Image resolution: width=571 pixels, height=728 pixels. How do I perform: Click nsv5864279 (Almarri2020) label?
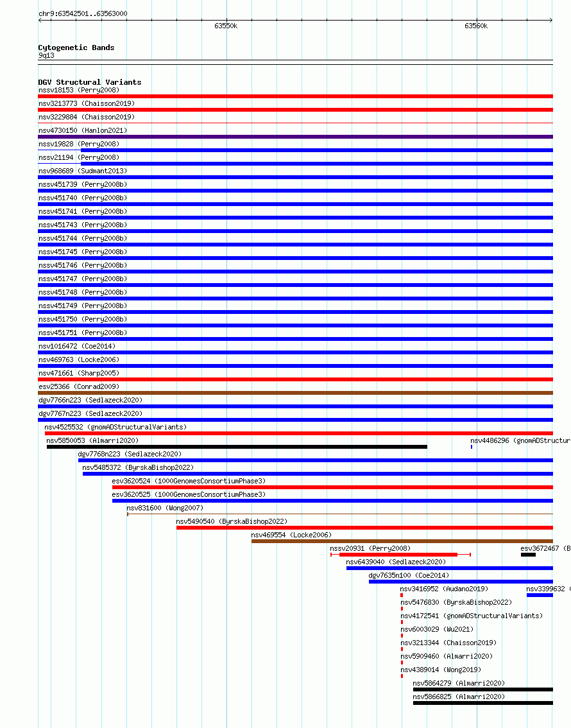[x=459, y=682]
